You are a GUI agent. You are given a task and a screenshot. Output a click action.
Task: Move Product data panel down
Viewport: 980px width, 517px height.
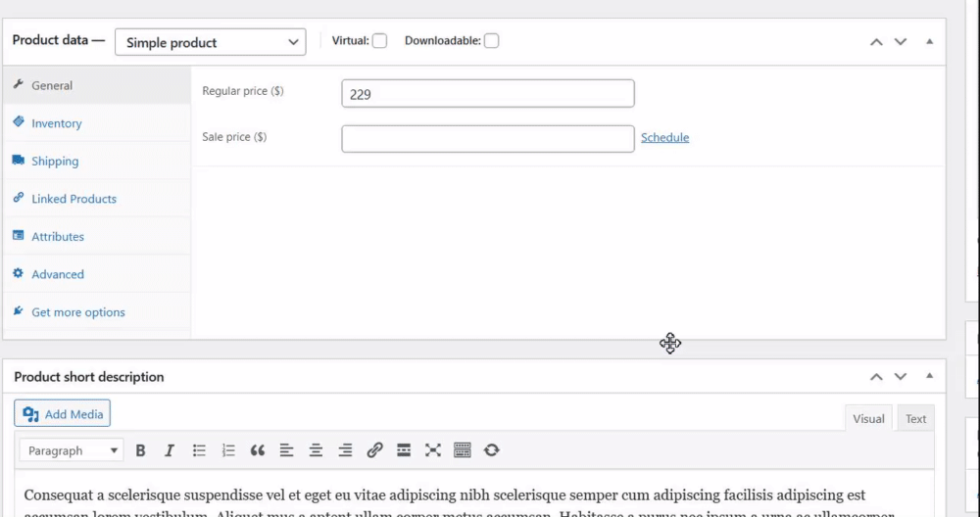pyautogui.click(x=900, y=42)
